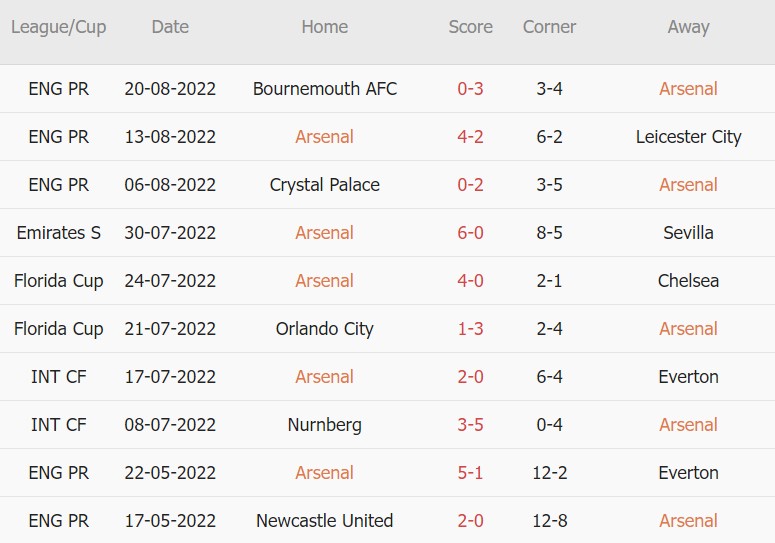This screenshot has width=775, height=543.
Task: Open the Newcastle United team link
Action: 325,521
